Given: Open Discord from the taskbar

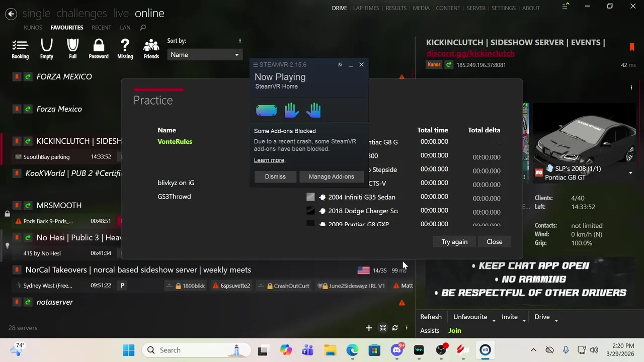Looking at the screenshot, I should click(397, 350).
